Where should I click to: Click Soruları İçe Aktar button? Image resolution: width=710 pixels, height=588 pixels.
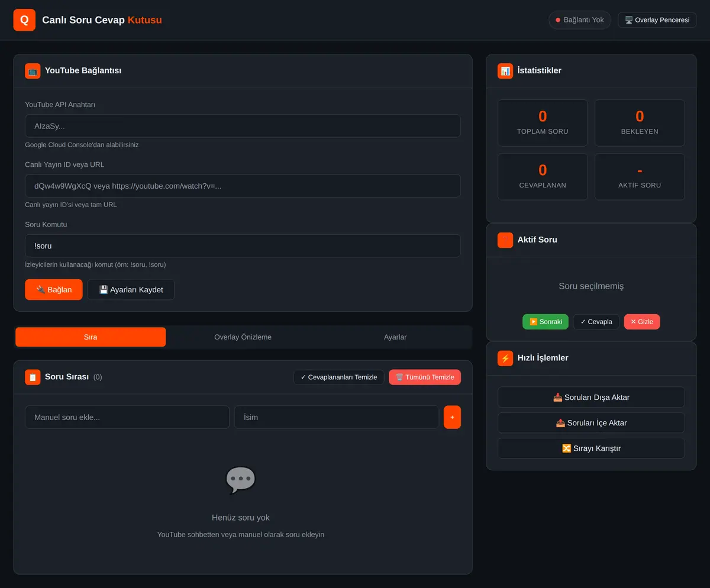coord(591,423)
